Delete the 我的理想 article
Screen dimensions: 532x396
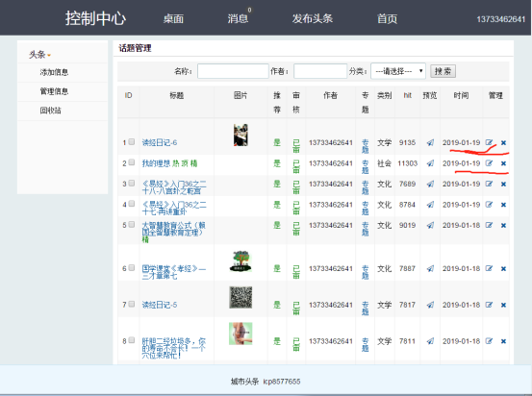click(503, 163)
